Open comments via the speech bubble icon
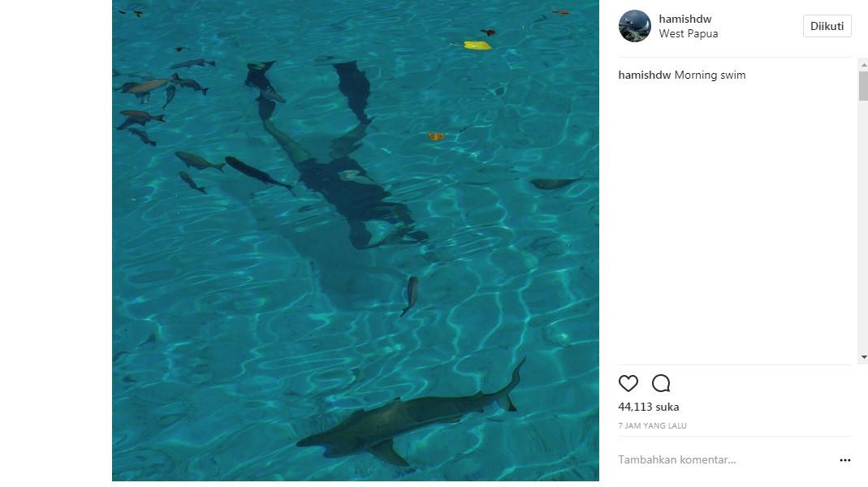868x487 pixels. click(660, 382)
